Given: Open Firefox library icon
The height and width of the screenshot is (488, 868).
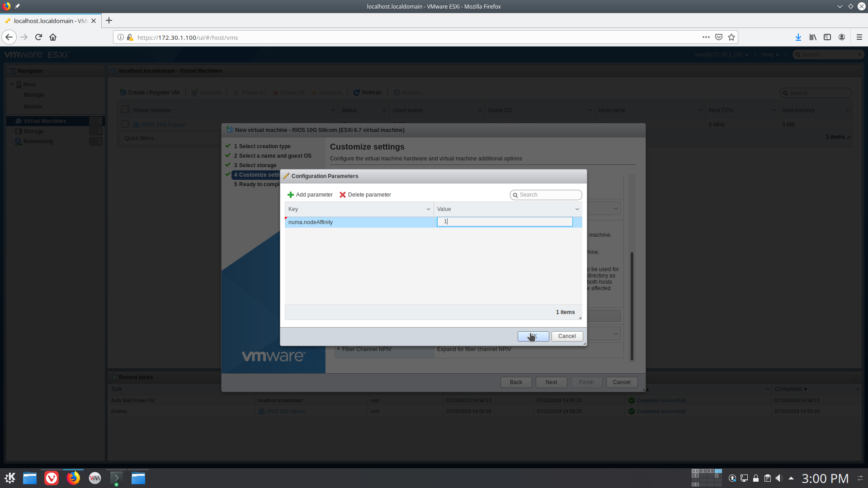Looking at the screenshot, I should pyautogui.click(x=813, y=37).
